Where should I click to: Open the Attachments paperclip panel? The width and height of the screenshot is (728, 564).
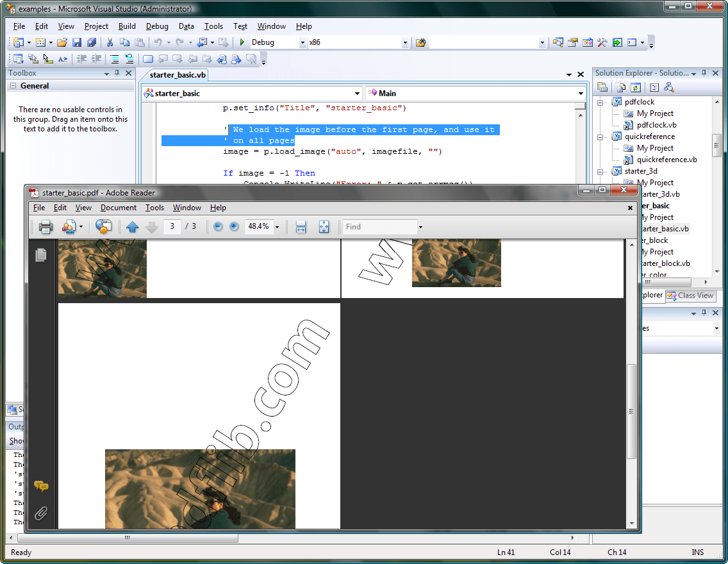tap(41, 513)
